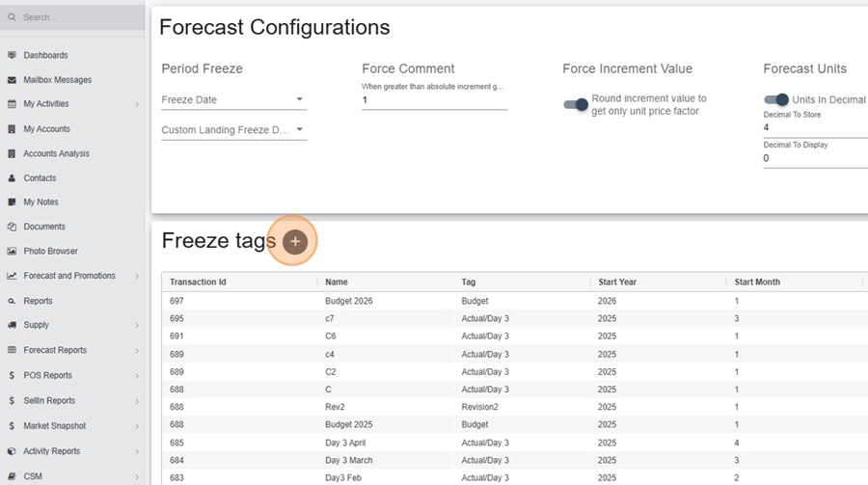Click the My Notes icon
This screenshot has height=485, width=868.
tap(12, 202)
